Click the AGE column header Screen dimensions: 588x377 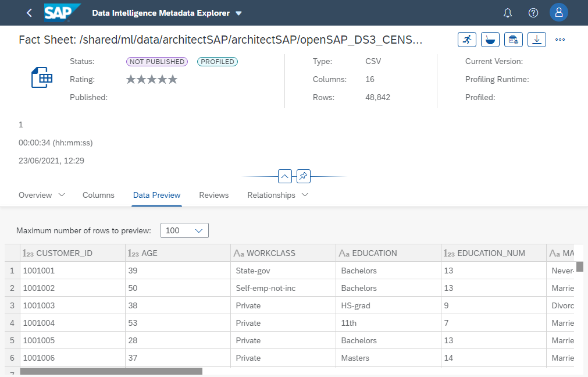pos(149,253)
